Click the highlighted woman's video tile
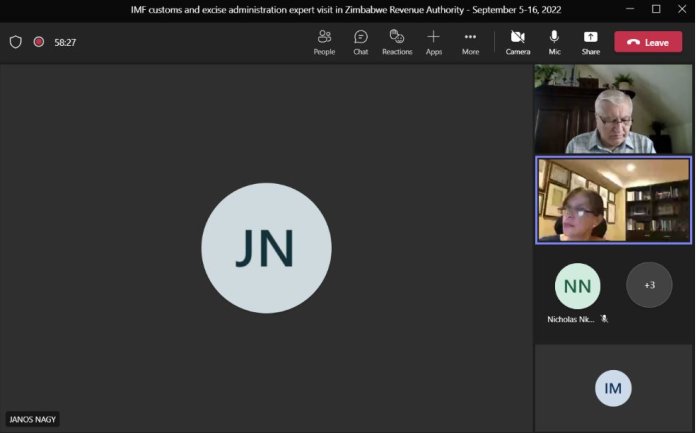700x433 pixels. [x=613, y=200]
